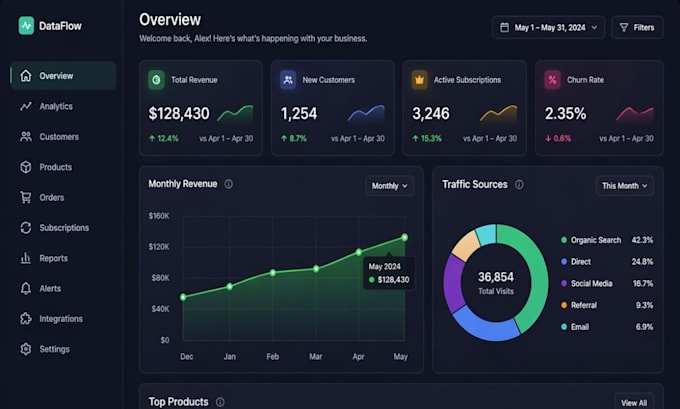The height and width of the screenshot is (409, 680).
Task: Click the 3,246 Active Subscriptions value
Action: [x=431, y=114]
